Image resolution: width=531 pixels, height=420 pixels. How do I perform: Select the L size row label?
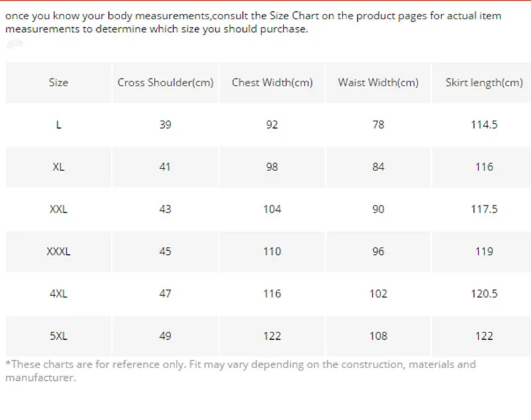[x=58, y=125]
